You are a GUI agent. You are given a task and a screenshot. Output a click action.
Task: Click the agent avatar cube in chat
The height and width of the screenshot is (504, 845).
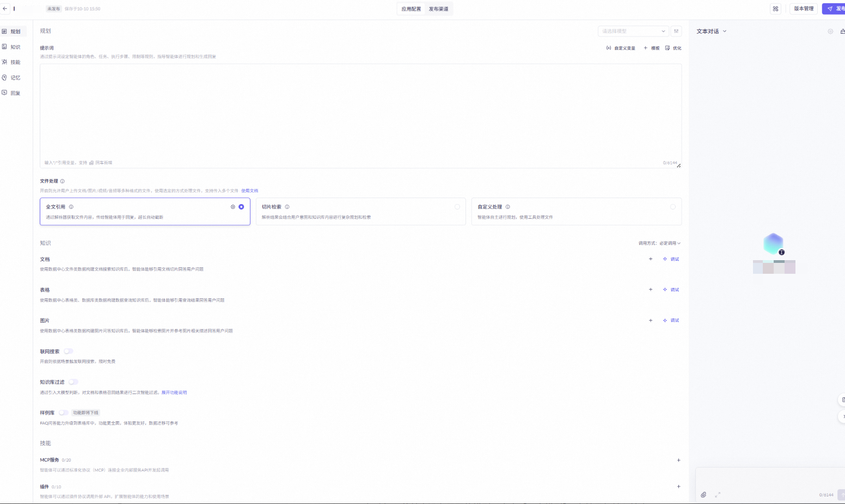coord(773,244)
